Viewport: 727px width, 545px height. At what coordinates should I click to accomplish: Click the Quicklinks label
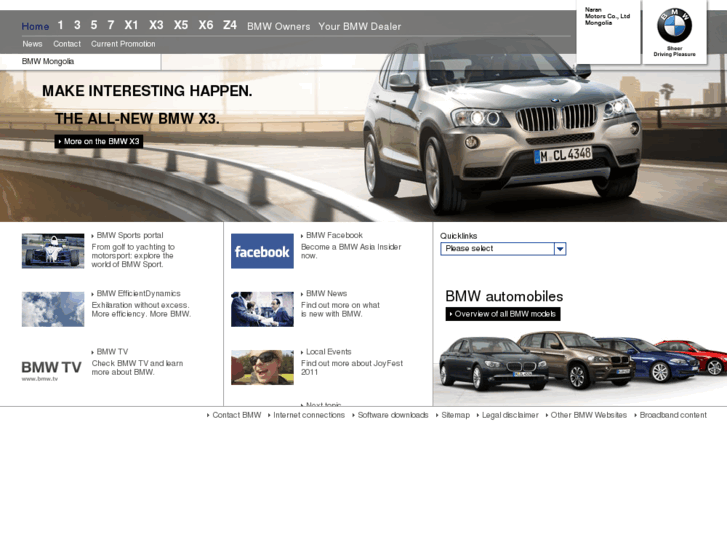[459, 236]
